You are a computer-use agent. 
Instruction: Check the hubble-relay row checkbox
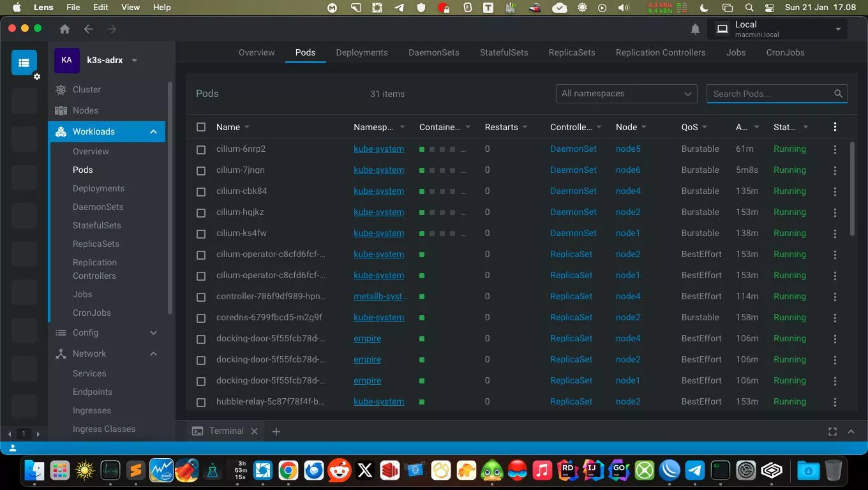201,402
